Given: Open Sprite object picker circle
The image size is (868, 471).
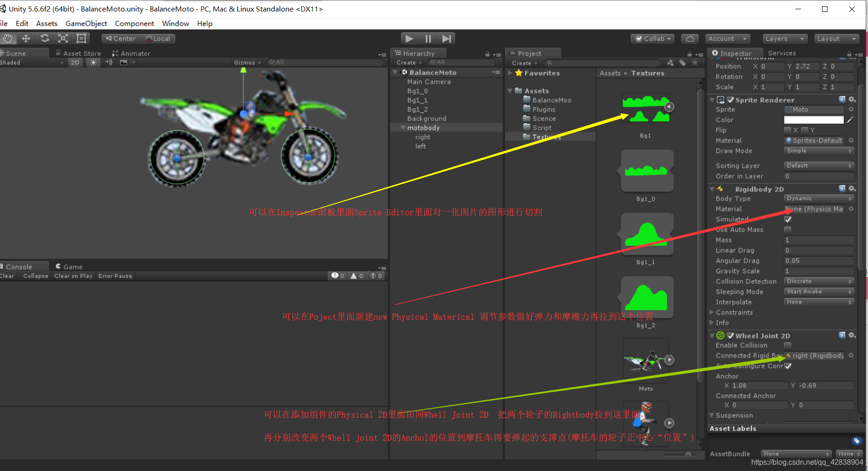Looking at the screenshot, I should pyautogui.click(x=851, y=109).
